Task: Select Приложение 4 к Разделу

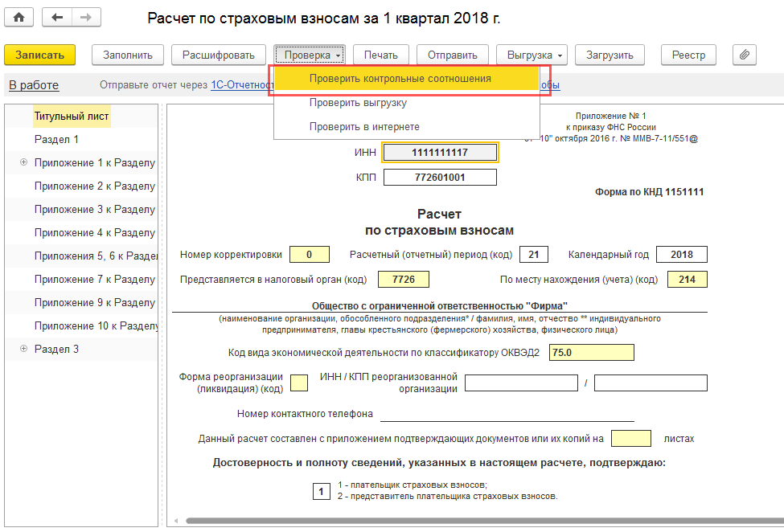Action: (x=95, y=232)
